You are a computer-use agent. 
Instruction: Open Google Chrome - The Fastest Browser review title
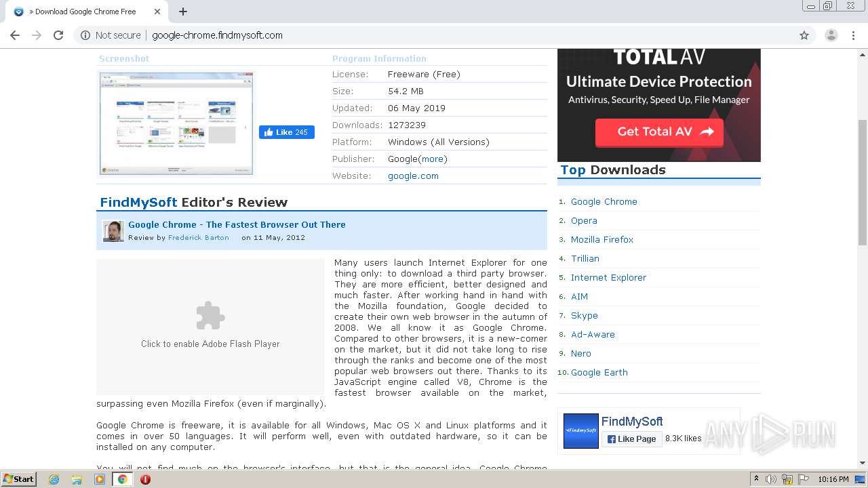(237, 224)
